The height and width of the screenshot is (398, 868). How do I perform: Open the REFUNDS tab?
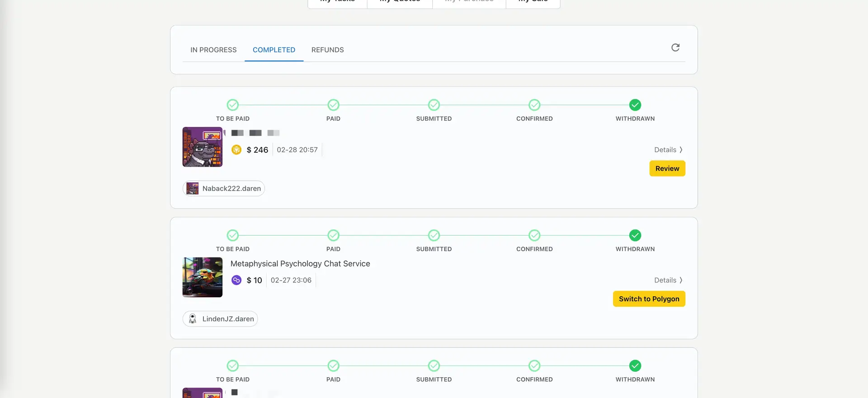(x=327, y=50)
